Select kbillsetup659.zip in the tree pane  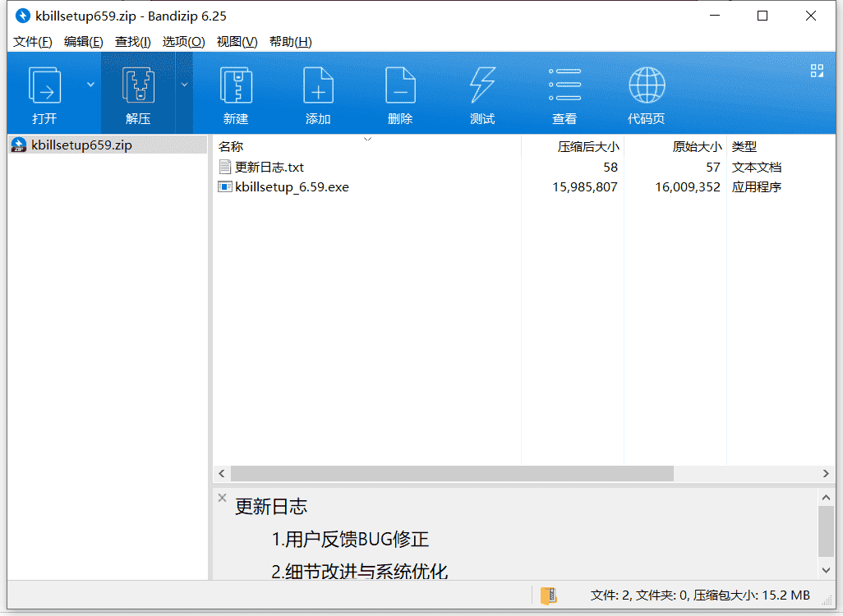click(x=108, y=145)
